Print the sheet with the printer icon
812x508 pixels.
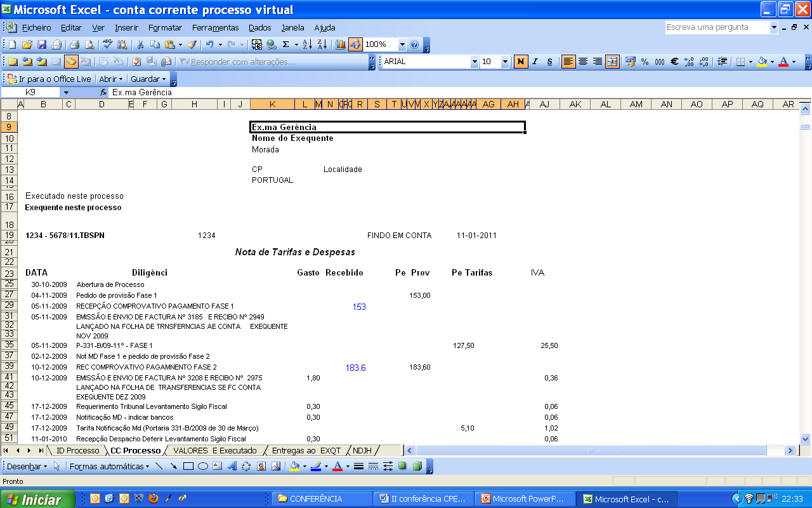[x=74, y=44]
